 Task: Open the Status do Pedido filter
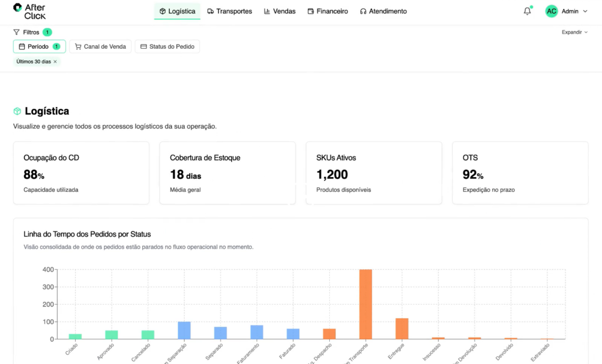coord(167,46)
